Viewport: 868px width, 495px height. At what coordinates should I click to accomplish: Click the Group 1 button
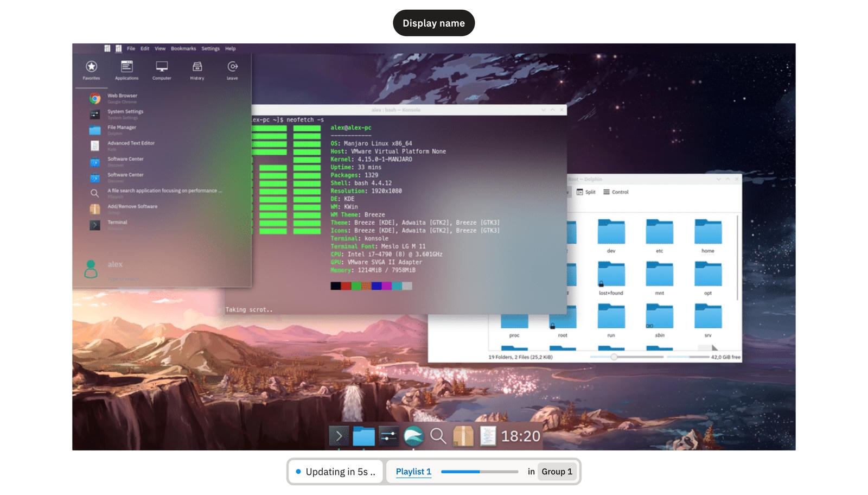pyautogui.click(x=557, y=472)
